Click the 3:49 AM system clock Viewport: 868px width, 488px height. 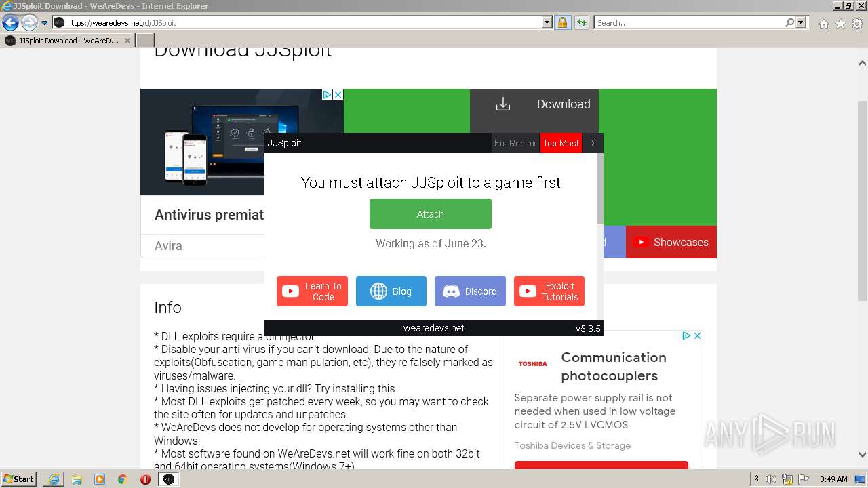point(833,479)
